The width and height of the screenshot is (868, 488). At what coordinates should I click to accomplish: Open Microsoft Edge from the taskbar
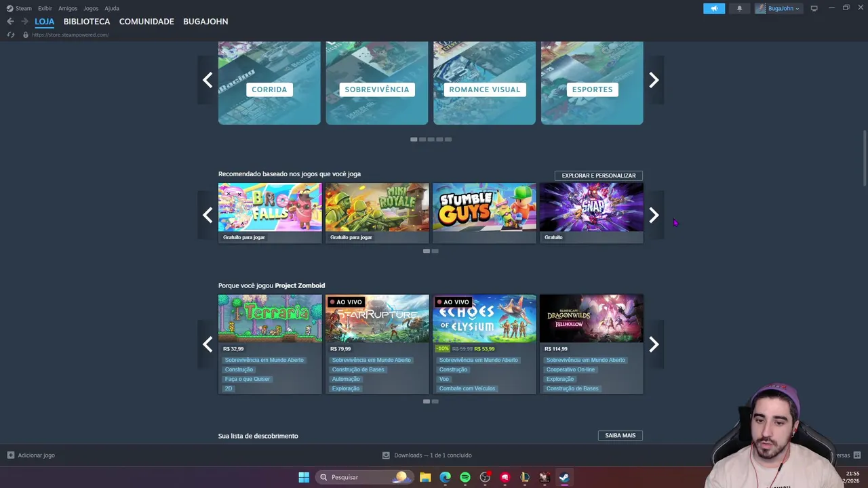coord(445,477)
